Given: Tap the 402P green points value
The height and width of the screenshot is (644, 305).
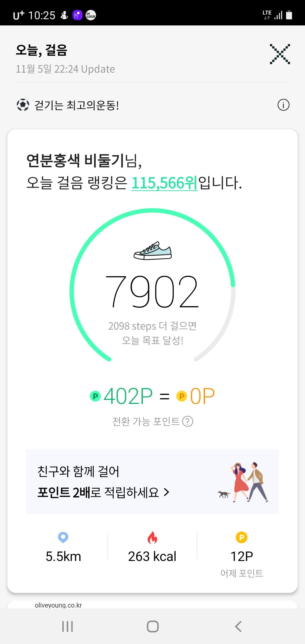Looking at the screenshot, I should pyautogui.click(x=128, y=396).
